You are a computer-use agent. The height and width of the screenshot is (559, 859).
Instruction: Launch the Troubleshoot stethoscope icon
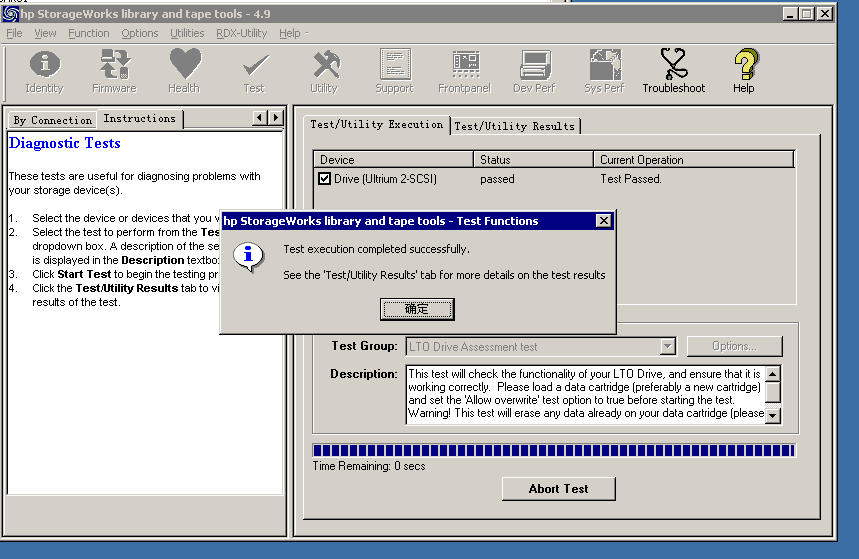coord(674,71)
